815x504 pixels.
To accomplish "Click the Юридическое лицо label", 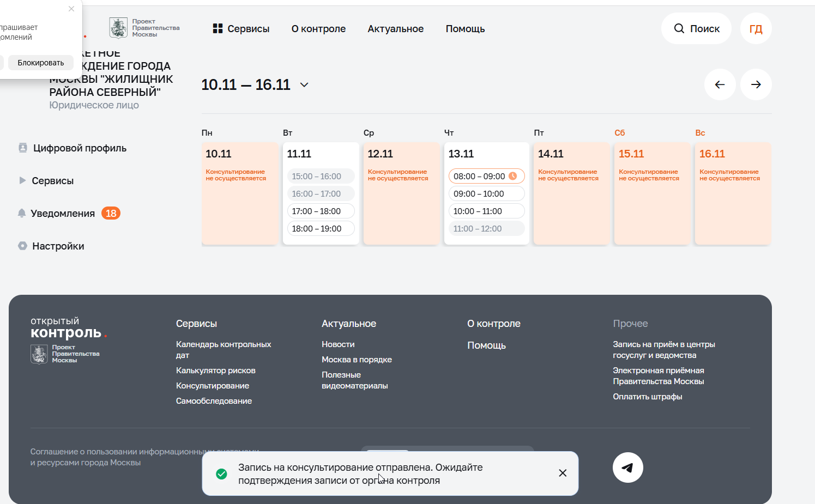I will [94, 105].
